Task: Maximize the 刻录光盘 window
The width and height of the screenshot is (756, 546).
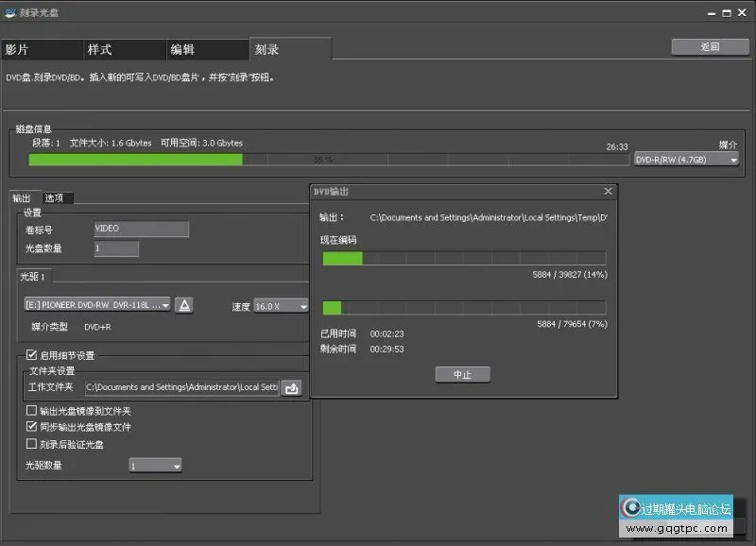Action: click(725, 14)
